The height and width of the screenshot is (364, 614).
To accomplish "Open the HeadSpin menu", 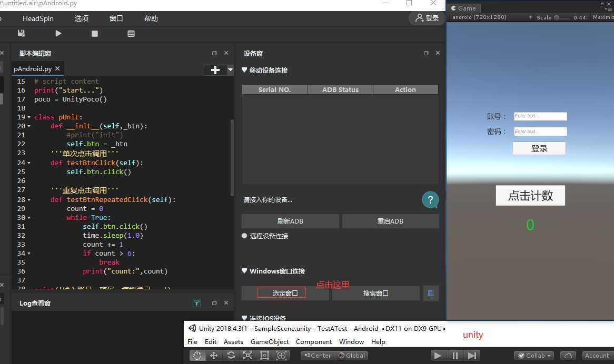I will click(x=38, y=18).
